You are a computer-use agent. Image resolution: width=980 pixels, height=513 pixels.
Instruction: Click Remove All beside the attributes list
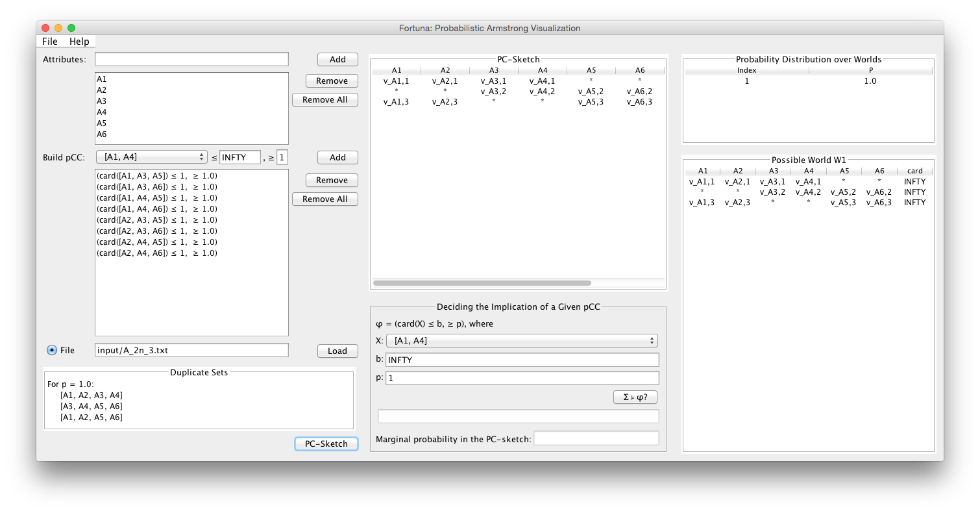(325, 99)
